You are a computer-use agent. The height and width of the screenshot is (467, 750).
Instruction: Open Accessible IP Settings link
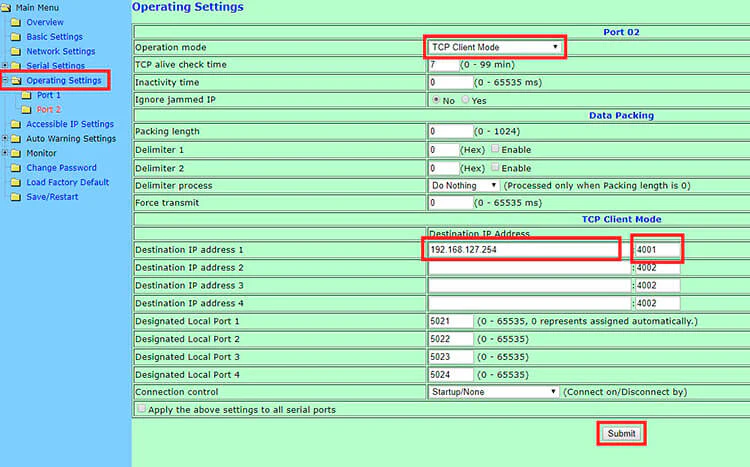[x=70, y=124]
